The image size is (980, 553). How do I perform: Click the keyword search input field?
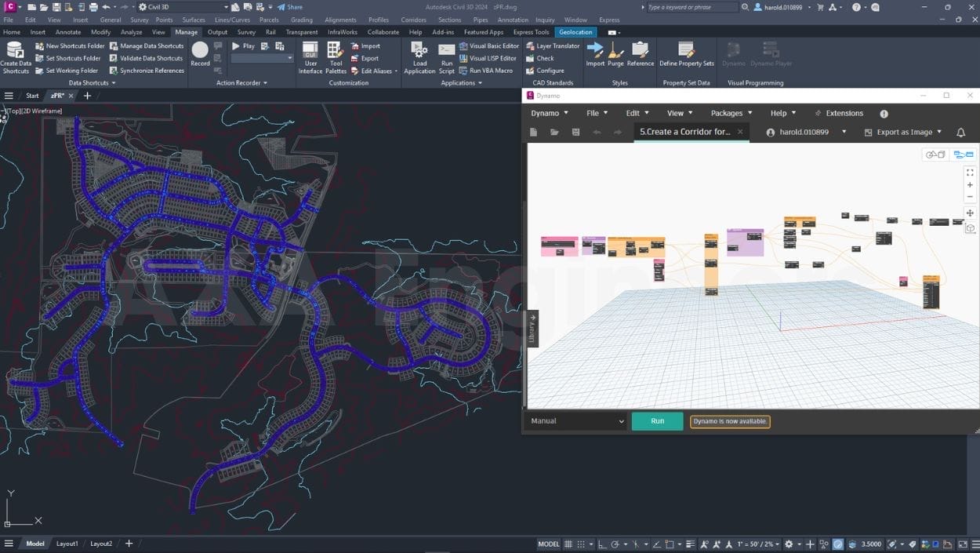[691, 7]
